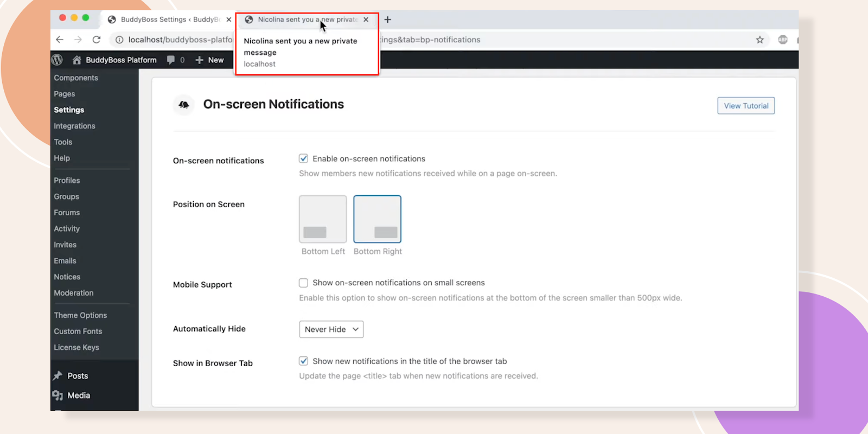Bookmark this page with the star icon
Screen dimensions: 868x434
(x=759, y=40)
